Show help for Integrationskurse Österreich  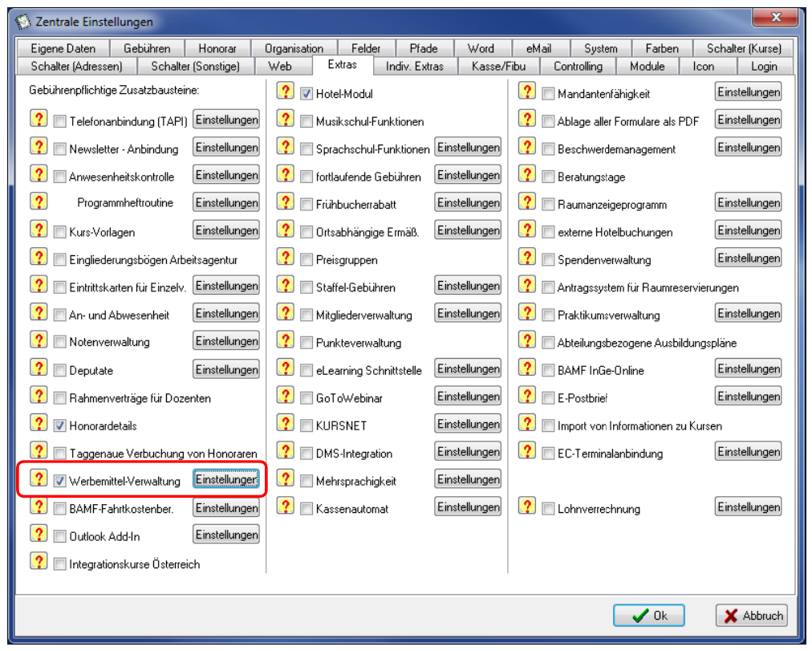[39, 562]
